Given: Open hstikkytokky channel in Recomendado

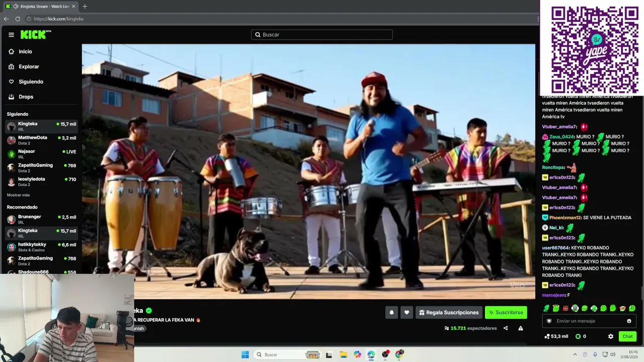Looking at the screenshot, I should (41, 247).
